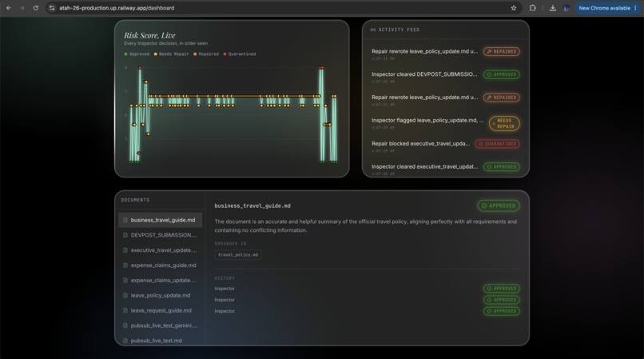
Task: Open the Chrome downloads icon
Action: (x=552, y=8)
